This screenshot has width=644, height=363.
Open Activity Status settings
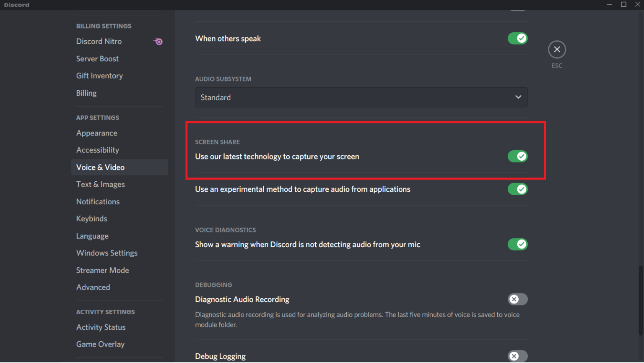(101, 327)
